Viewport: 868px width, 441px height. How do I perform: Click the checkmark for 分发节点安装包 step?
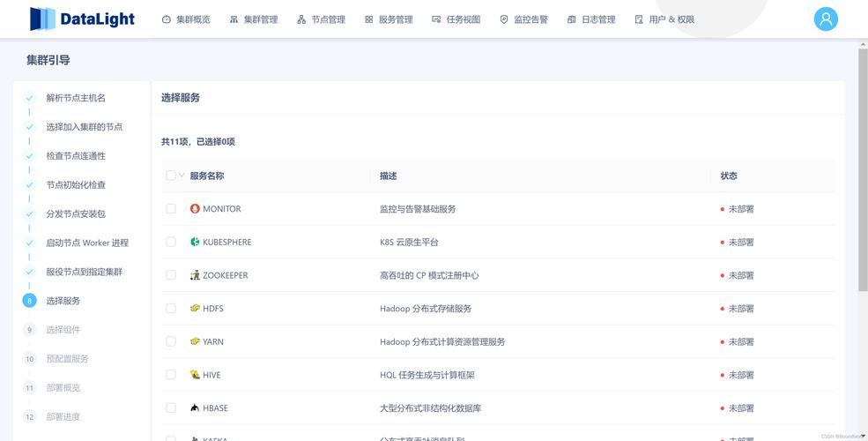pos(29,213)
